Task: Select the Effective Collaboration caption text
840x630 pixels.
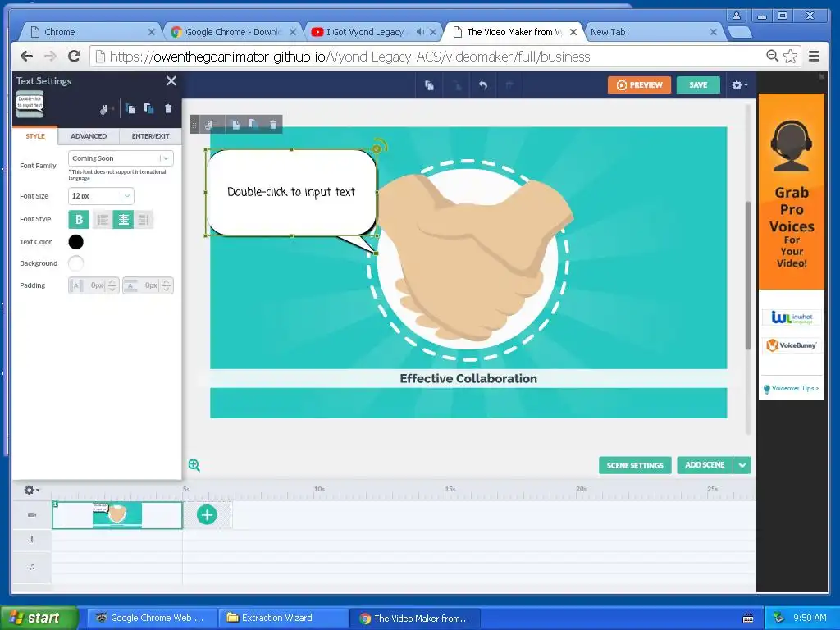Action: click(x=468, y=378)
